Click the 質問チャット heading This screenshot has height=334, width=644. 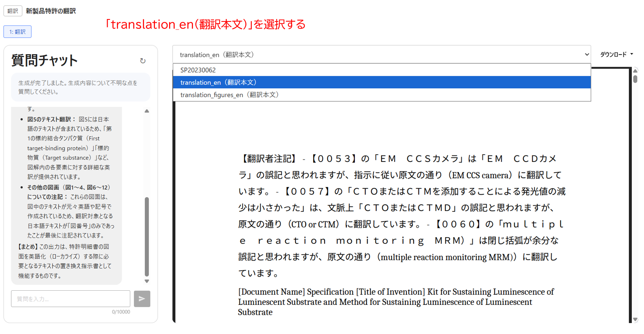click(x=44, y=60)
